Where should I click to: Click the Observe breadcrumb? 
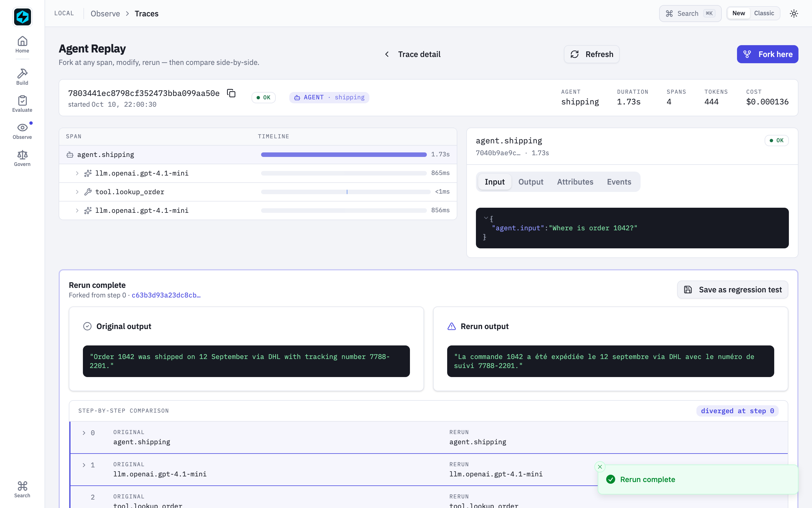pyautogui.click(x=105, y=14)
